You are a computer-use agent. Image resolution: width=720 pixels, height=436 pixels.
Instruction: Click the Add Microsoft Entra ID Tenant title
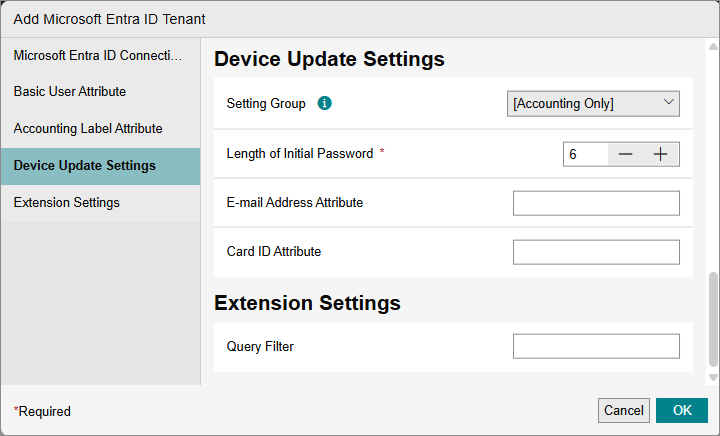click(109, 19)
